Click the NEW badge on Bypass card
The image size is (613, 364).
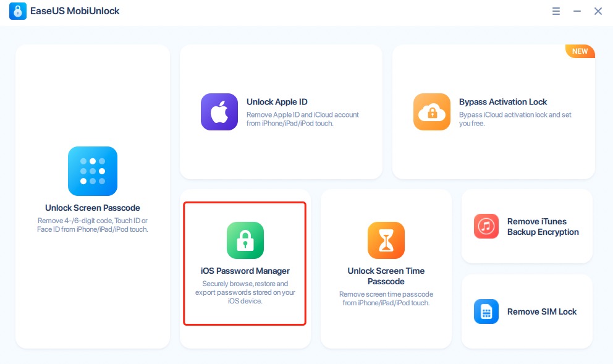point(580,51)
